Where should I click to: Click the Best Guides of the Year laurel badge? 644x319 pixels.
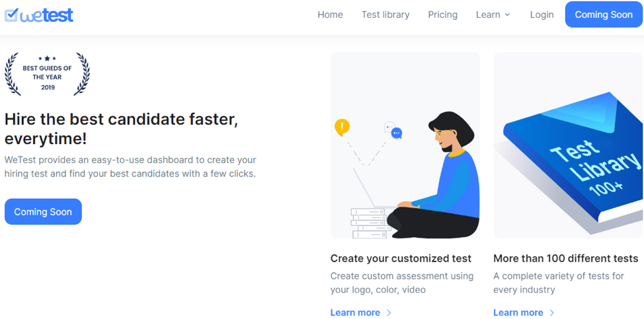(47, 73)
